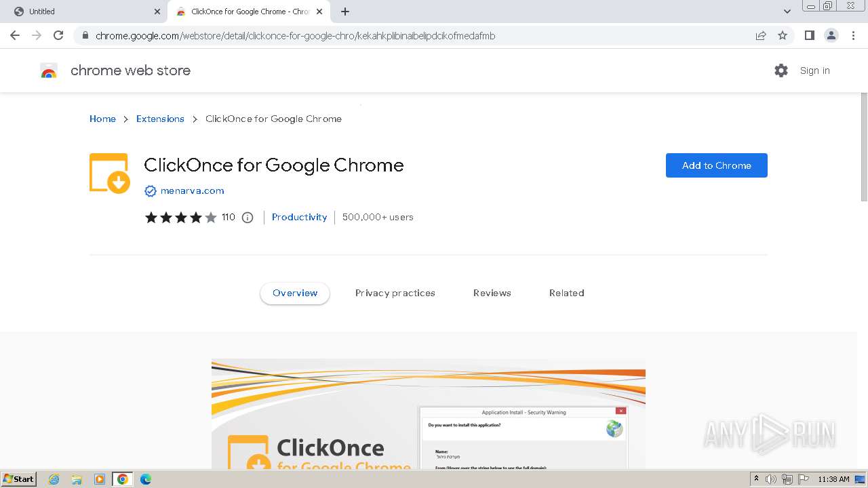
Task: Go back with the browser back arrow
Action: click(15, 35)
